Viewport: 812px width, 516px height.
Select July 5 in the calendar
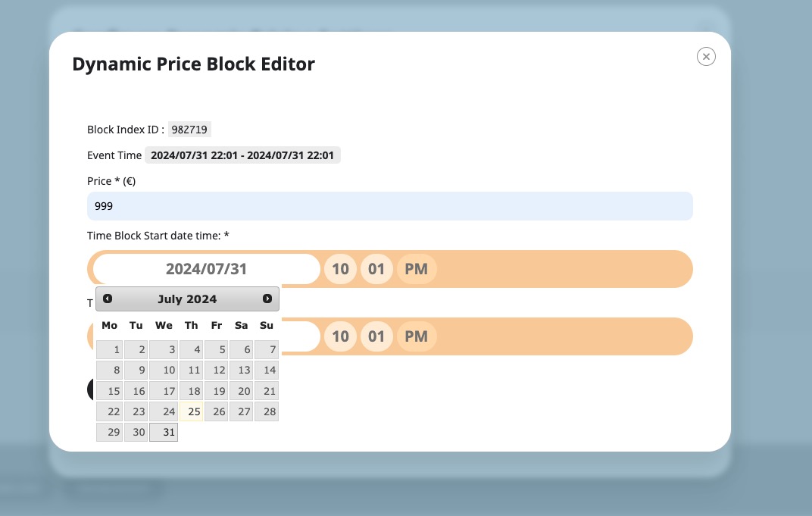217,350
